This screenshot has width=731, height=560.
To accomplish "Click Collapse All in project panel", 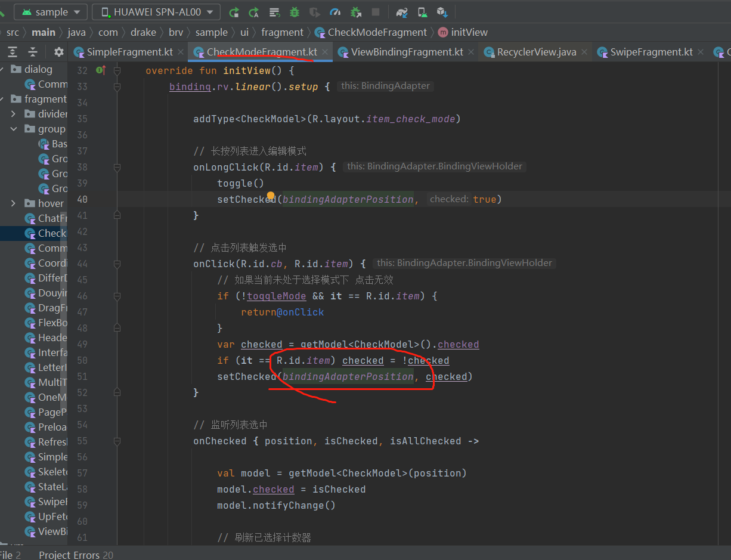I will tap(33, 52).
